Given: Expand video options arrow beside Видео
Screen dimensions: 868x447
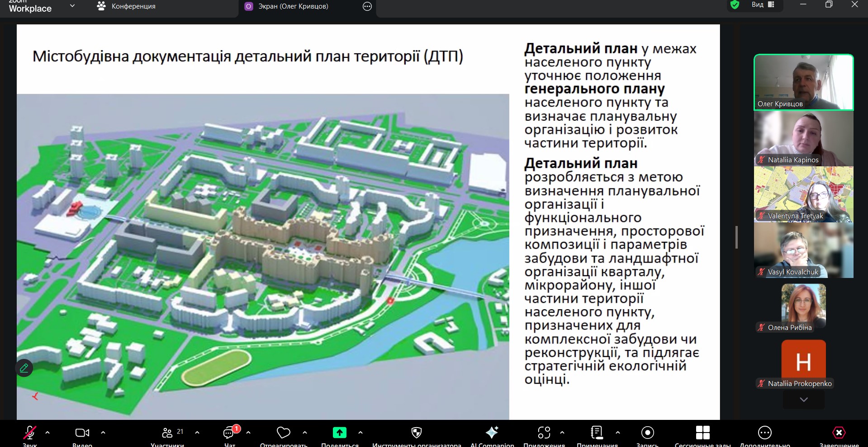Looking at the screenshot, I should (x=103, y=433).
